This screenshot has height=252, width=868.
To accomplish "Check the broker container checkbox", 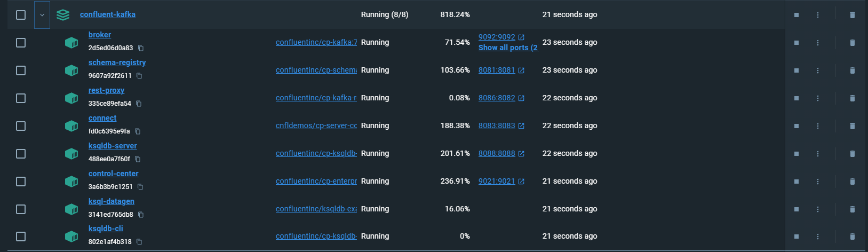I will click(21, 43).
